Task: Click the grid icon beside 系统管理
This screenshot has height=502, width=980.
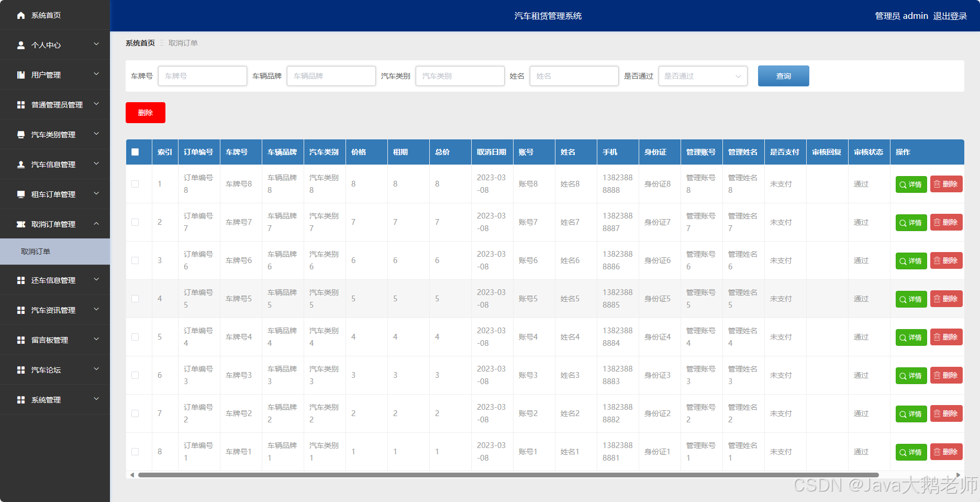Action: (x=21, y=400)
